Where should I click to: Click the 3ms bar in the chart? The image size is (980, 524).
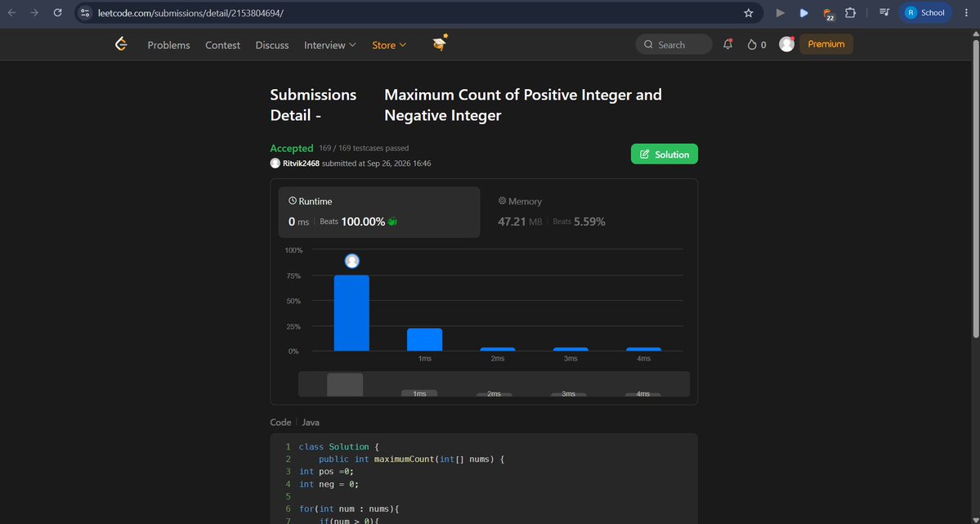(571, 350)
